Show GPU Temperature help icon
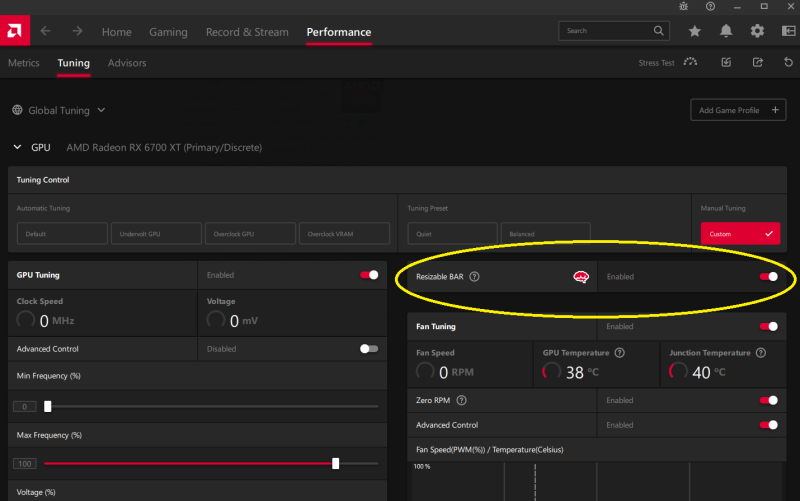Image resolution: width=800 pixels, height=501 pixels. [619, 353]
